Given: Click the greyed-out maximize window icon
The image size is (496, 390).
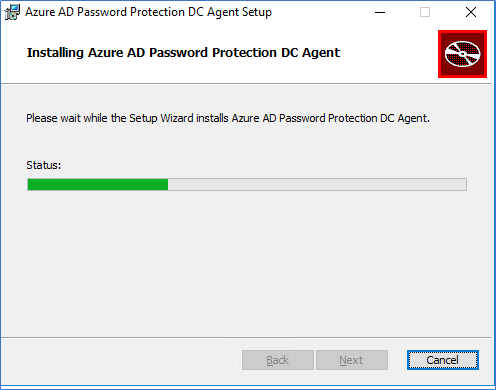Looking at the screenshot, I should (x=425, y=13).
